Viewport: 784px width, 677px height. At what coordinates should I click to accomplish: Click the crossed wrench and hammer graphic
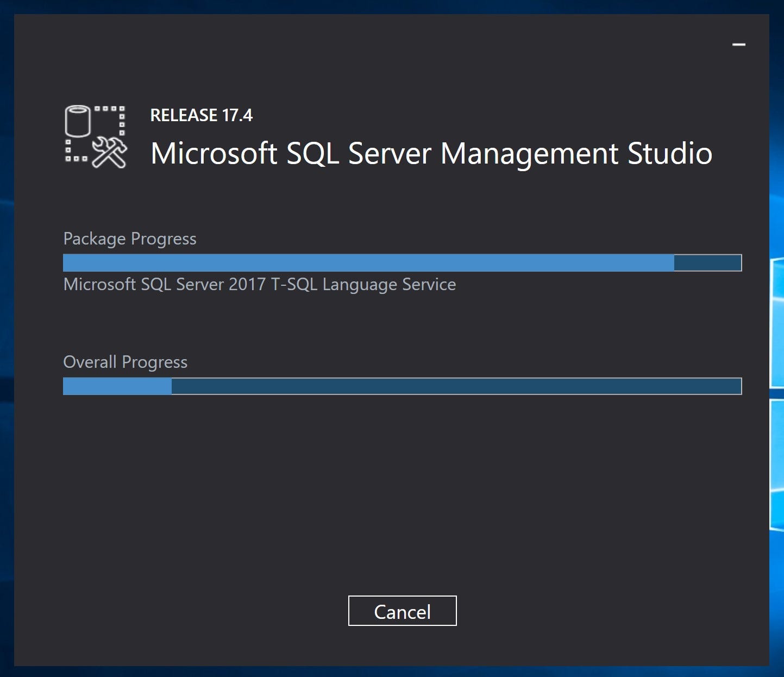tap(109, 152)
